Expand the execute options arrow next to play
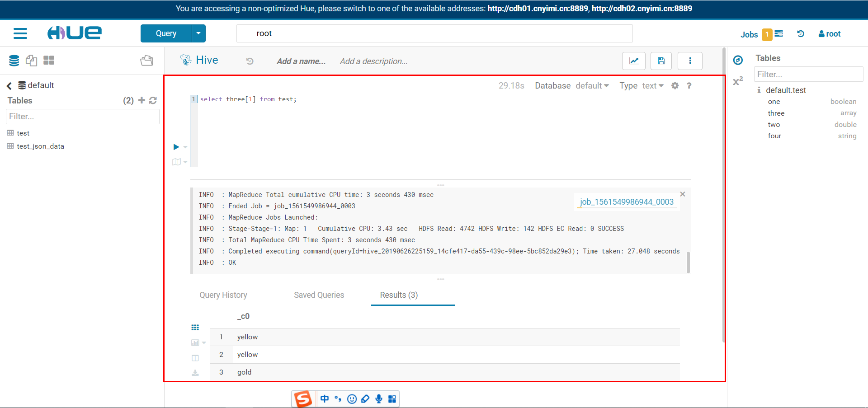 click(184, 147)
